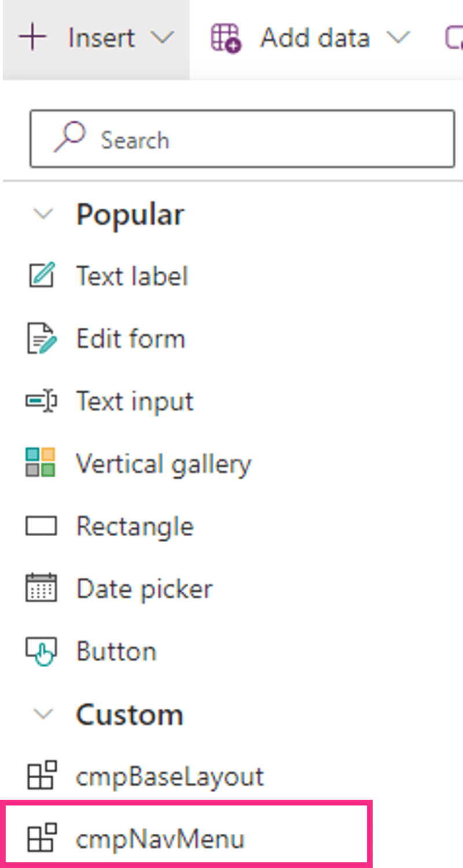Click the Add data table icon
This screenshot has width=463, height=868.
point(226,39)
